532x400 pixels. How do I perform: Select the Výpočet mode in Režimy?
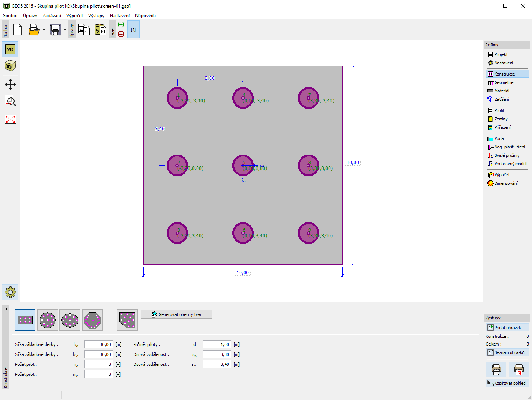(507, 175)
